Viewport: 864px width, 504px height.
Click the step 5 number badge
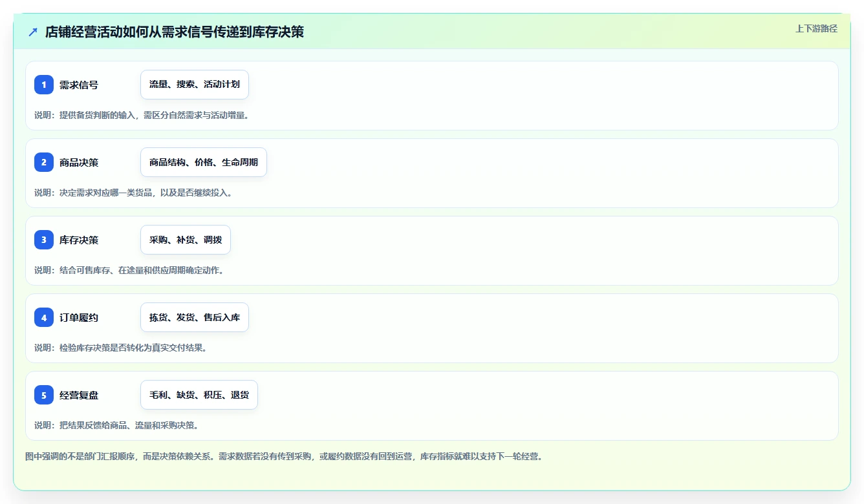pyautogui.click(x=44, y=395)
